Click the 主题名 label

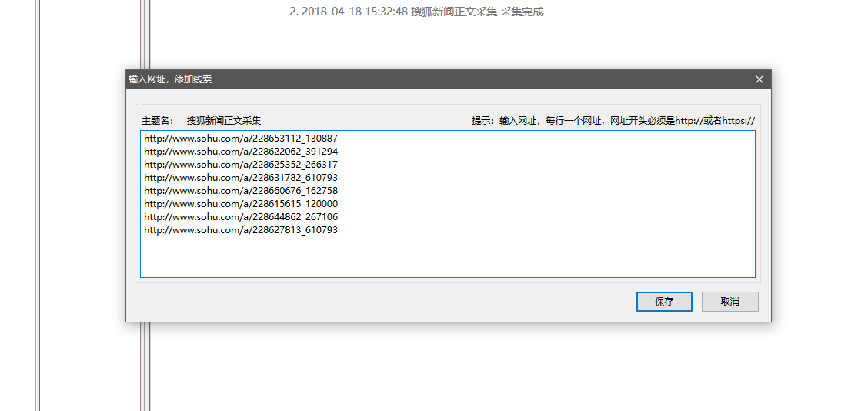pos(158,120)
